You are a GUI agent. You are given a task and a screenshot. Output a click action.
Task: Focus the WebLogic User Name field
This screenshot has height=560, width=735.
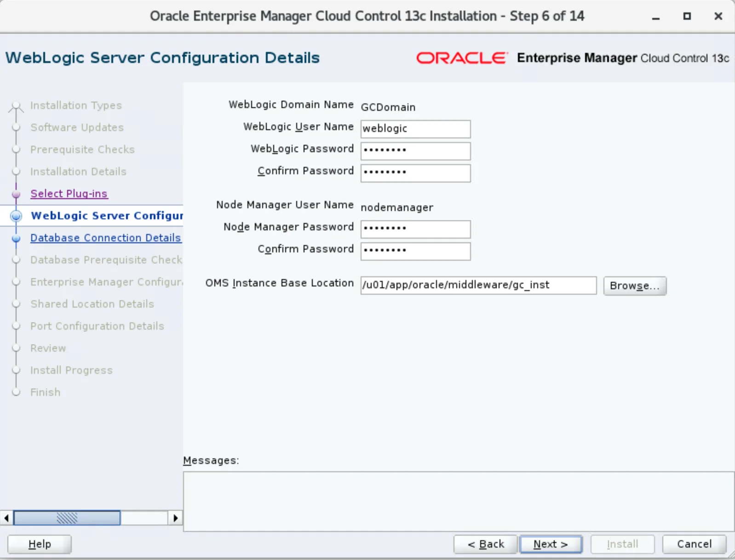(x=415, y=129)
